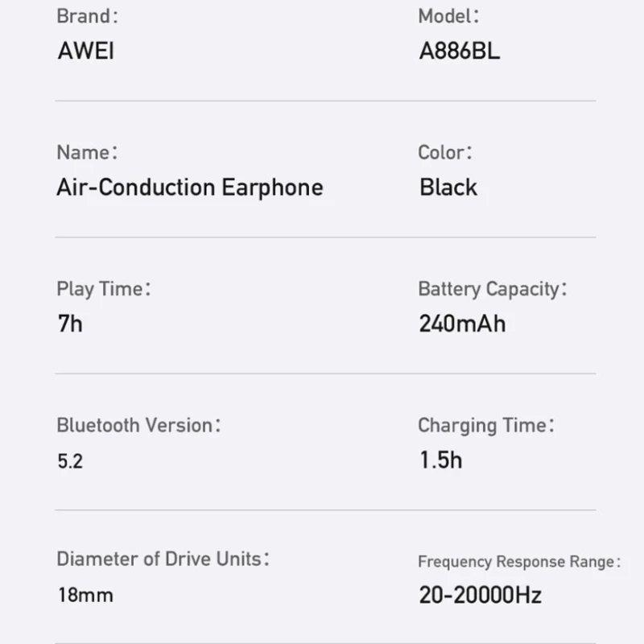Select the A886BL model value
This screenshot has width=644, height=644.
pos(459,51)
